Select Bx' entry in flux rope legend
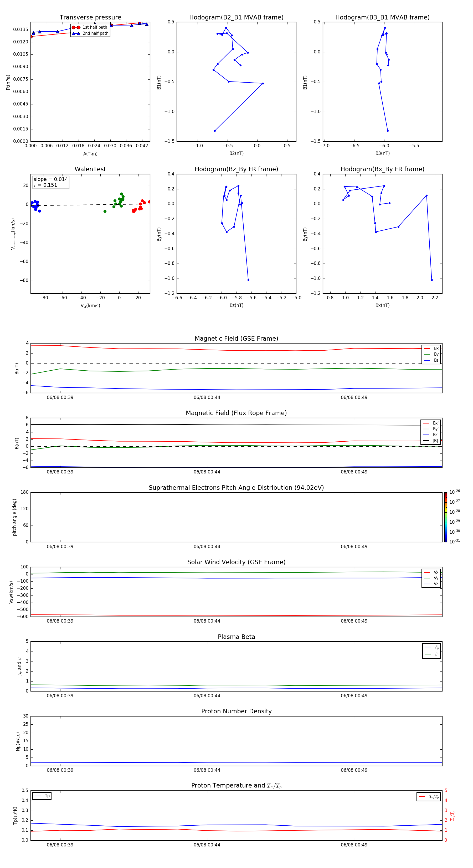The image size is (473, 868). click(431, 423)
